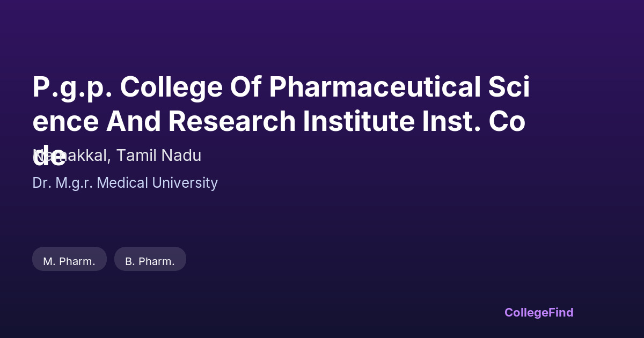
Task: Click the Dr. prefix in the university line
Action: click(41, 183)
